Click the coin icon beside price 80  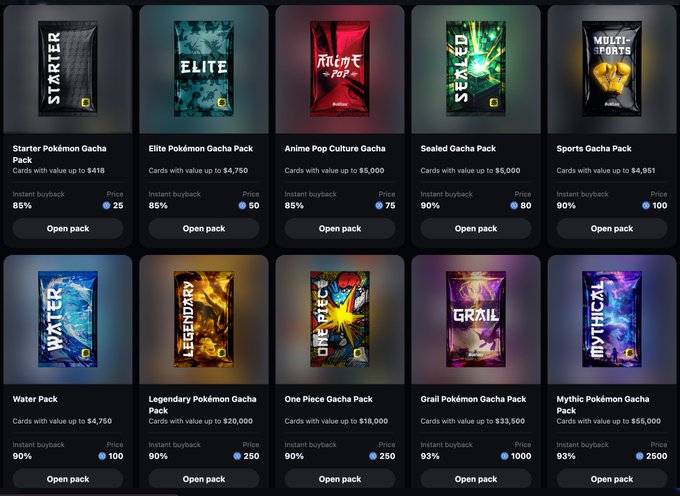pyautogui.click(x=514, y=206)
